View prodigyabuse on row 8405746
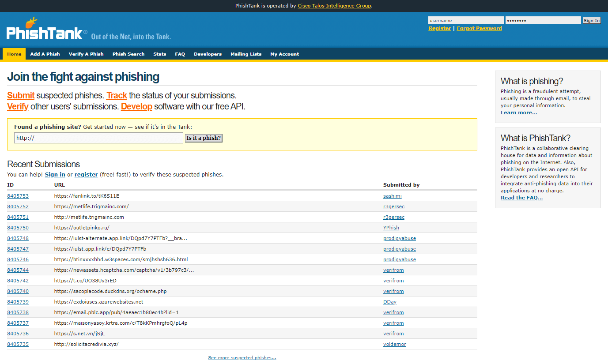 [x=400, y=259]
